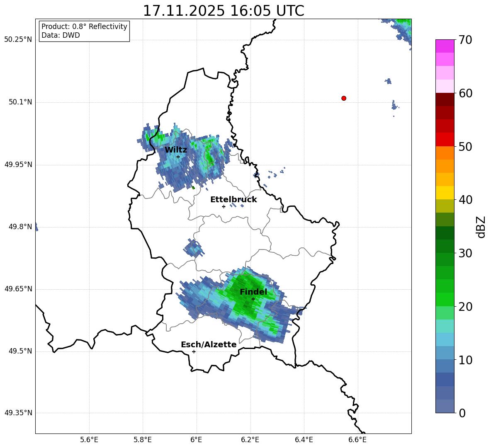This screenshot has width=491, height=448.
Task: Click the 5.8°E longitude tick label
Action: pyautogui.click(x=143, y=440)
